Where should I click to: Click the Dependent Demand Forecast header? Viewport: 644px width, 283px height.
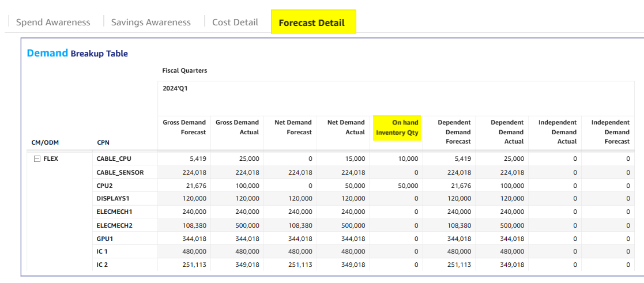(454, 132)
